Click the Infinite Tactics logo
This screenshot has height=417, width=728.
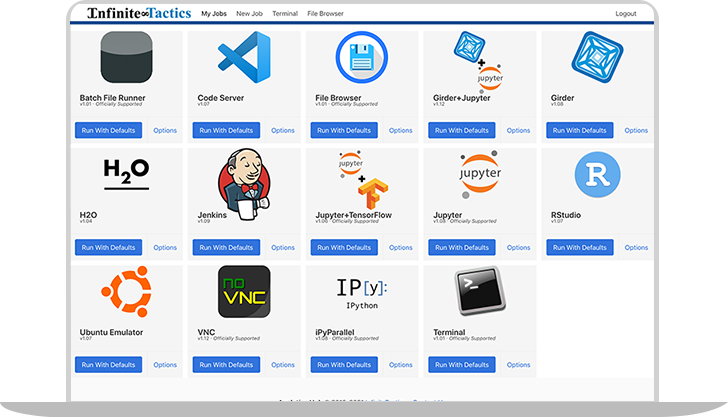tap(139, 13)
